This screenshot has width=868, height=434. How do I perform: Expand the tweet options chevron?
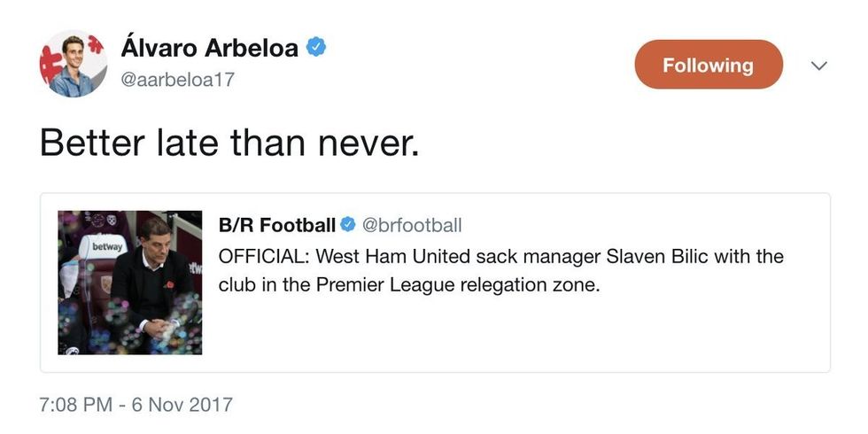click(x=819, y=66)
